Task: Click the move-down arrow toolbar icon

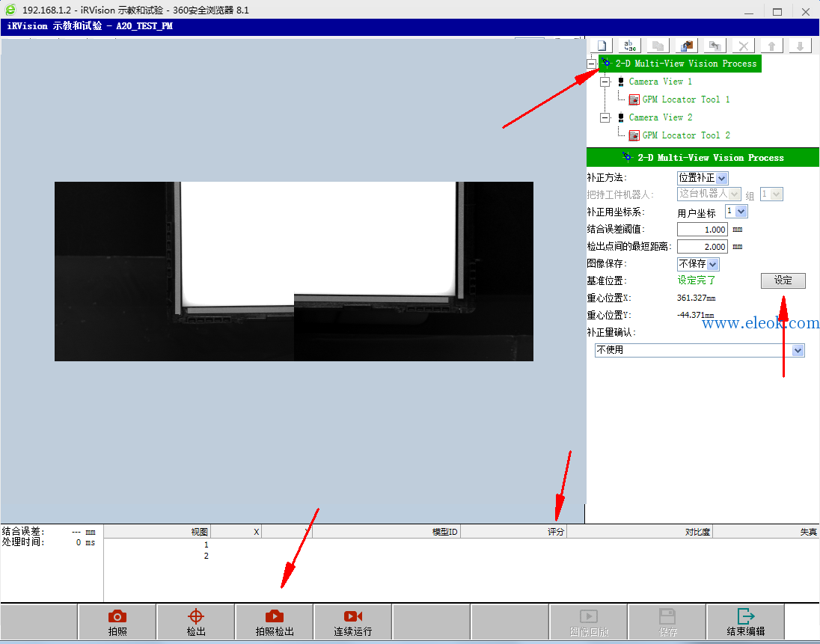Action: [800, 46]
